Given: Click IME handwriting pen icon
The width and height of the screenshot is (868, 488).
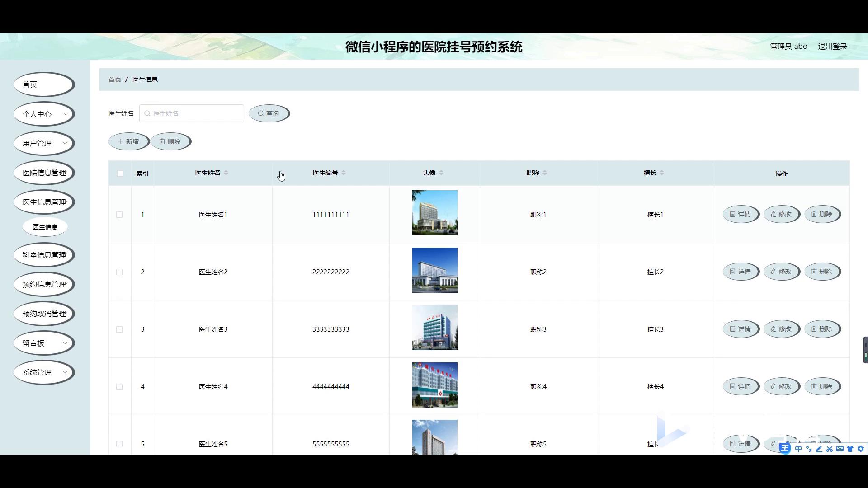Looking at the screenshot, I should [819, 449].
